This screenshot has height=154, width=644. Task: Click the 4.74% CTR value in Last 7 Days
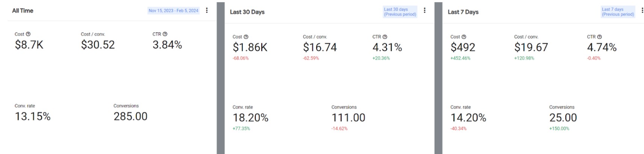(602, 47)
